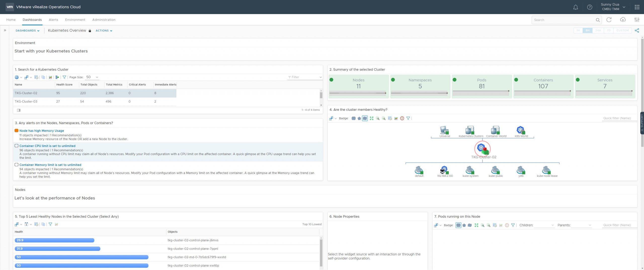Image resolution: width=644 pixels, height=270 pixels.
Task: Select the 6H time range
Action: [587, 30]
